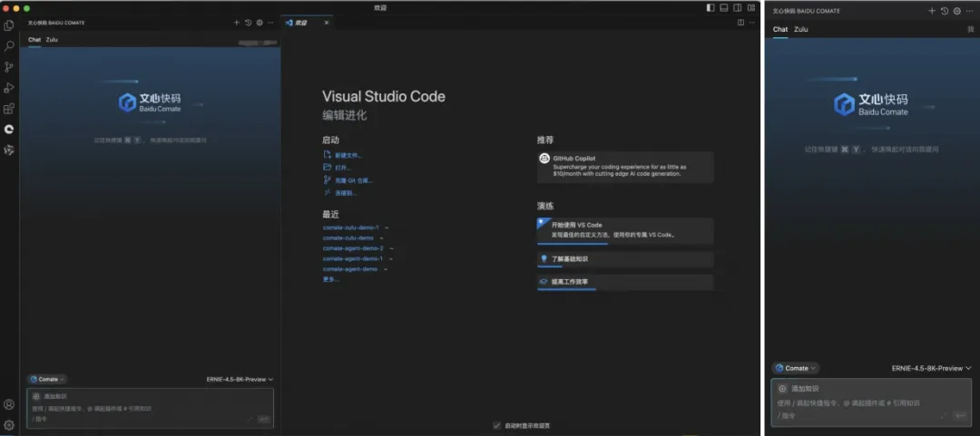Click the 新建文件... link
The image size is (980, 436).
[x=347, y=155]
